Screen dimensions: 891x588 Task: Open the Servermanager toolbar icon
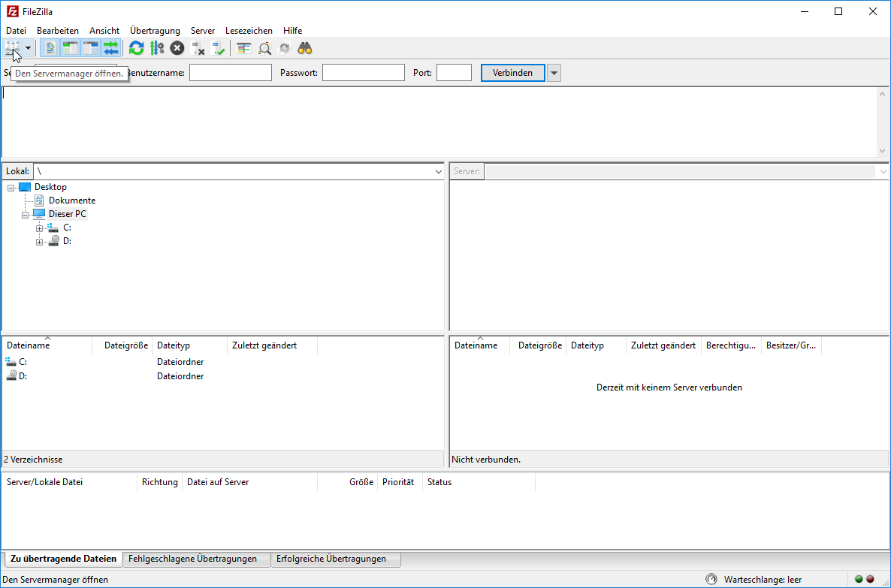click(13, 48)
